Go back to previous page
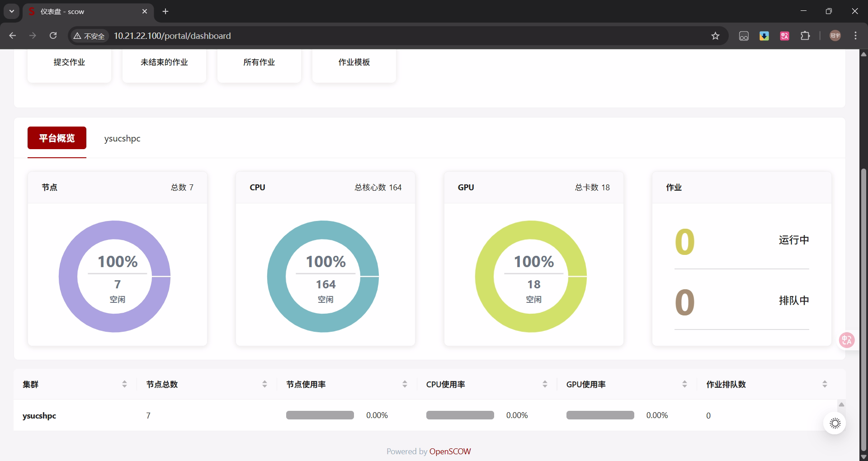 click(x=13, y=36)
